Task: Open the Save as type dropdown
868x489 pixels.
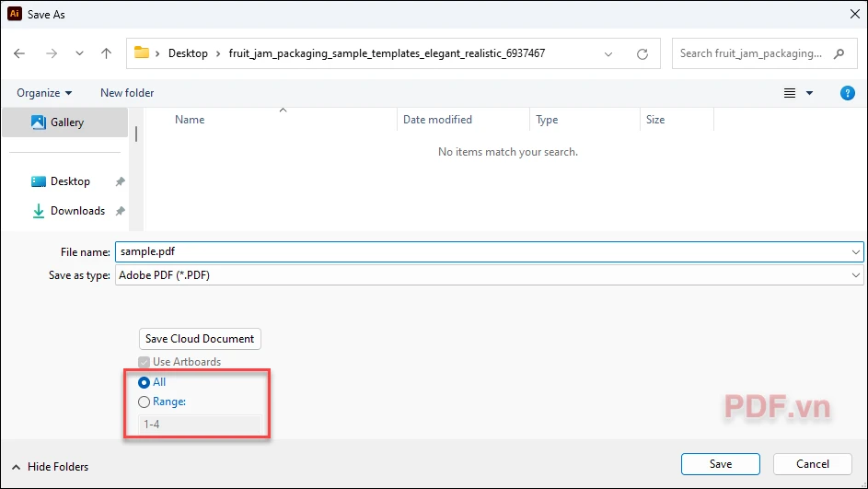Action: click(490, 275)
